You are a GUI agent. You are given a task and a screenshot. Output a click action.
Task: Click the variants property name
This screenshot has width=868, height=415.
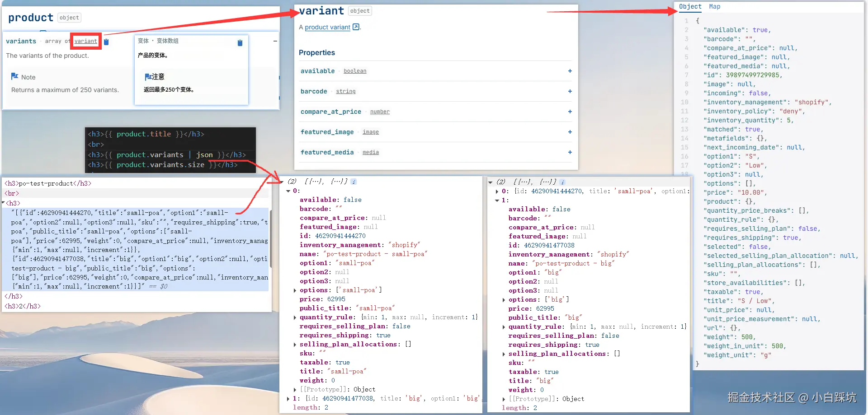tap(21, 41)
